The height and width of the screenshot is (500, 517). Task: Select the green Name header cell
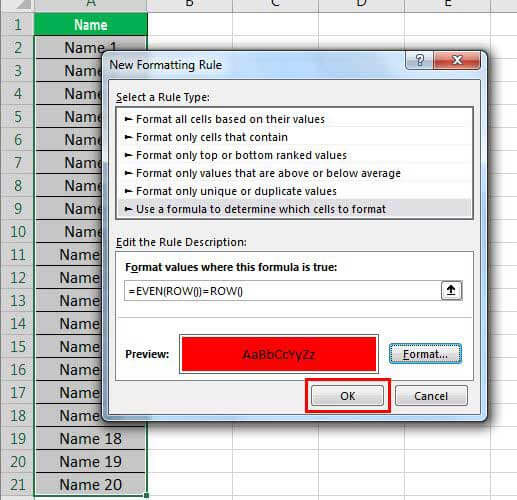click(x=91, y=25)
